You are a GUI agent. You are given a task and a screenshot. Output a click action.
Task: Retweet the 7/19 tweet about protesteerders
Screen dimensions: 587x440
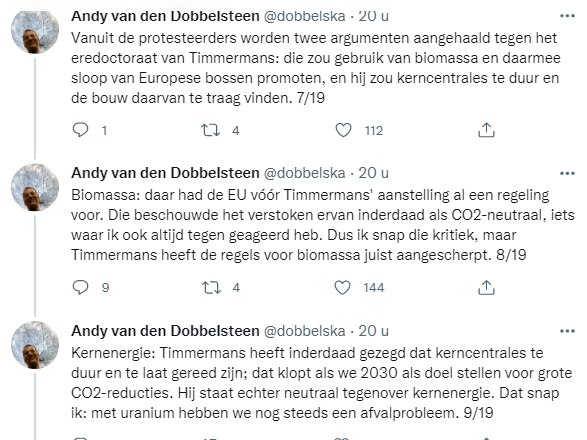210,130
